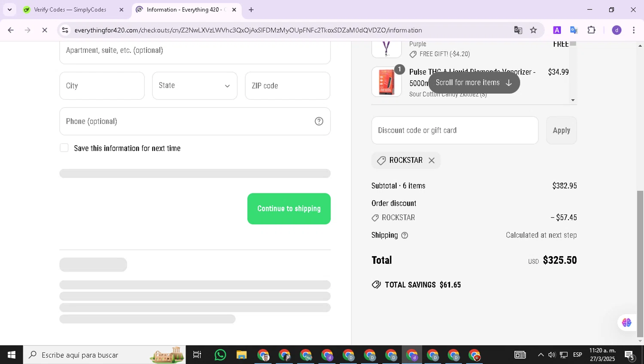The width and height of the screenshot is (644, 364).
Task: Focus the Discount code or gift card field
Action: [x=455, y=130]
